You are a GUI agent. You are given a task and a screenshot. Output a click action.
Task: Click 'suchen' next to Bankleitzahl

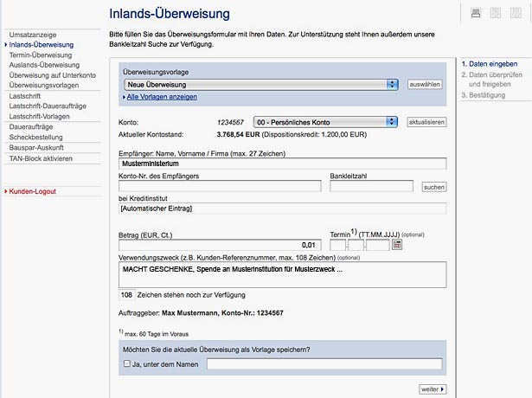pyautogui.click(x=433, y=187)
